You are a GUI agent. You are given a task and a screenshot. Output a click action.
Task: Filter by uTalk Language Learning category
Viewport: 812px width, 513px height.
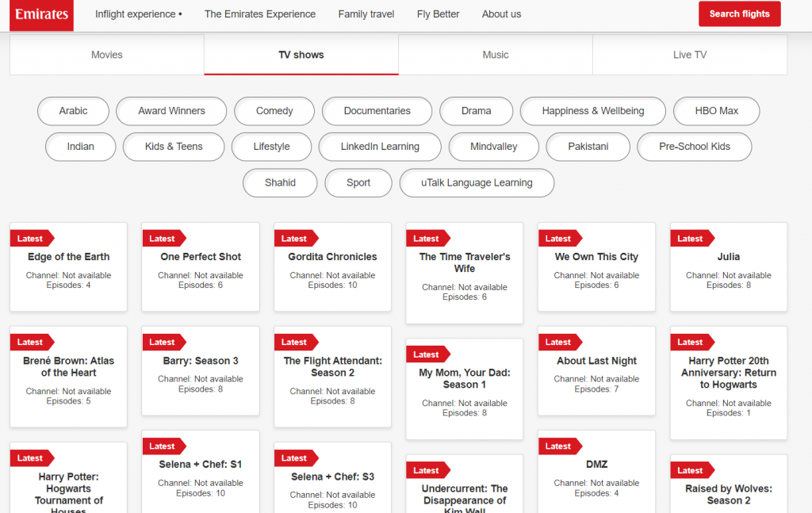coord(477,182)
